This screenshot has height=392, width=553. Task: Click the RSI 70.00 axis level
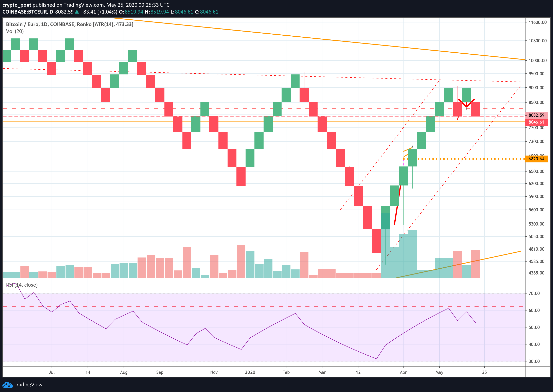(x=534, y=293)
